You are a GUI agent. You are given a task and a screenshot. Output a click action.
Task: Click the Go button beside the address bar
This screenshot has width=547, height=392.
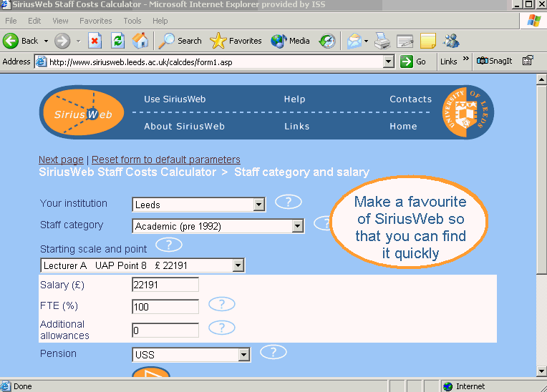pos(413,62)
